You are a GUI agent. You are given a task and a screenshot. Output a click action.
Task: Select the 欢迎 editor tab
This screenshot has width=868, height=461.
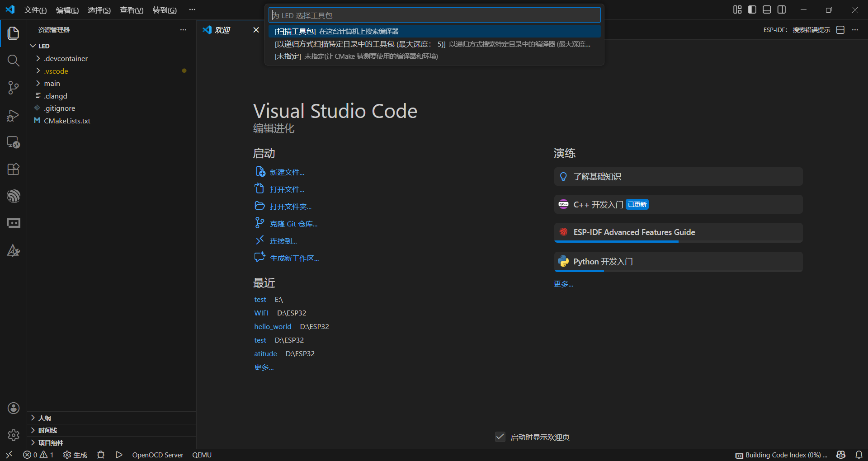(x=231, y=30)
